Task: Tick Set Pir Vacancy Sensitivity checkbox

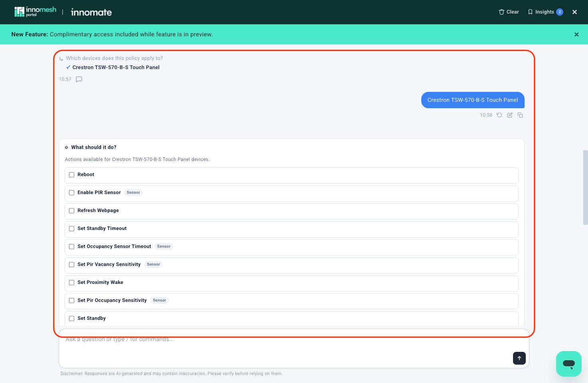Action: [x=72, y=264]
